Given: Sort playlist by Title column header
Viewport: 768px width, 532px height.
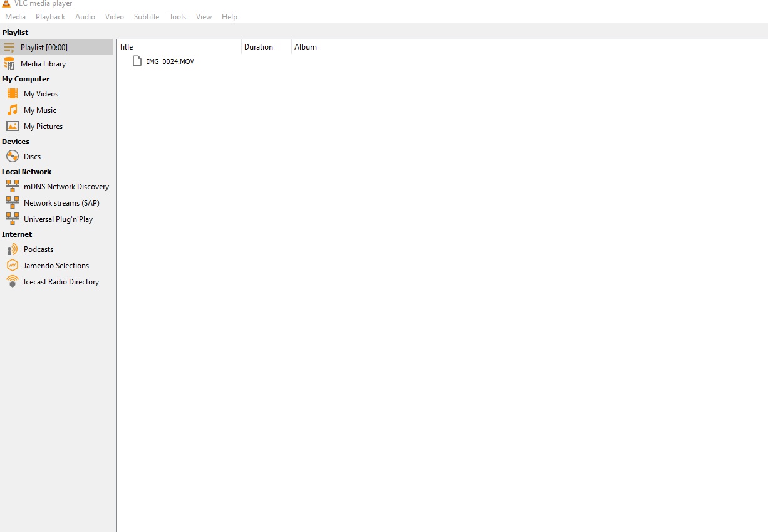Looking at the screenshot, I should [x=179, y=47].
